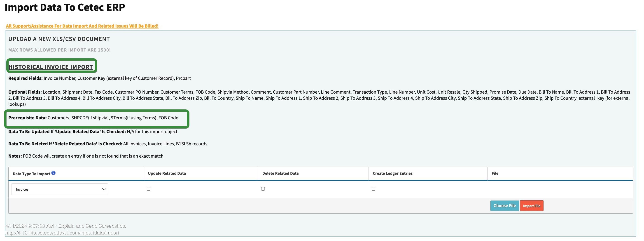Enable the Update Related Data checkbox
This screenshot has width=644, height=241.
pyautogui.click(x=149, y=189)
